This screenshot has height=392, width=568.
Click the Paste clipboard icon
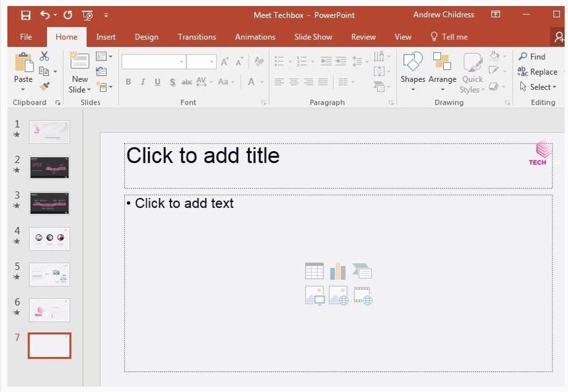coord(24,62)
